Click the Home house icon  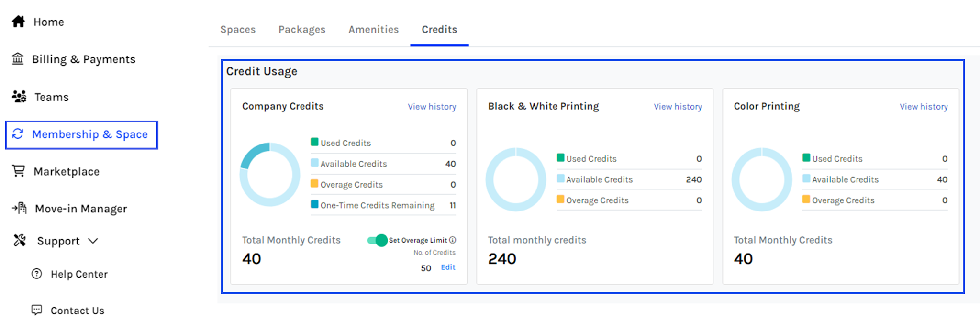(x=18, y=22)
